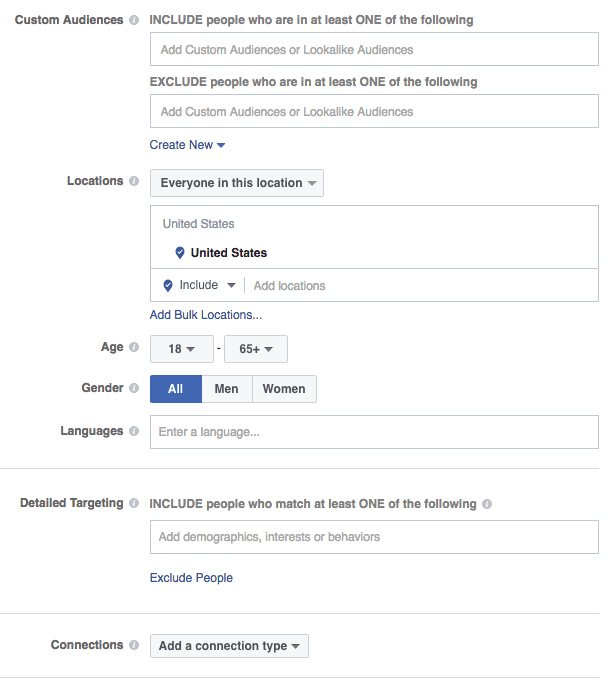614x686 pixels.
Task: Expand the Add a connection type dropdown
Action: 229,646
